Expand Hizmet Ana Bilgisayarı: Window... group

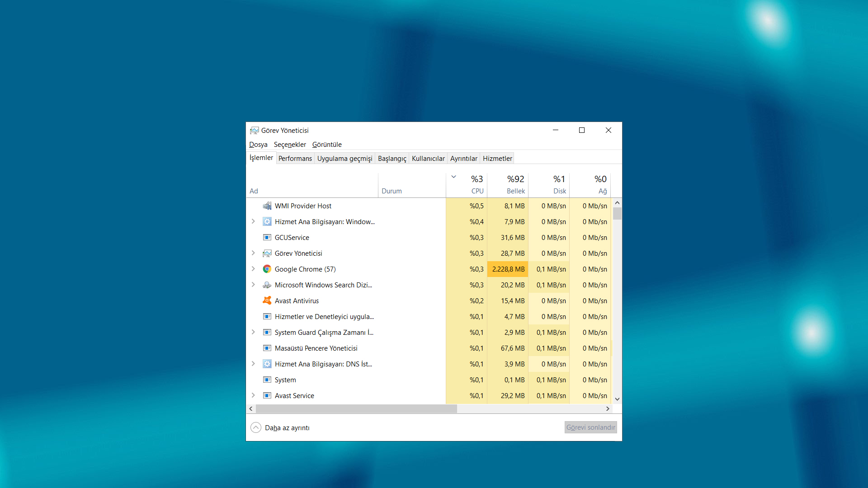coord(253,221)
